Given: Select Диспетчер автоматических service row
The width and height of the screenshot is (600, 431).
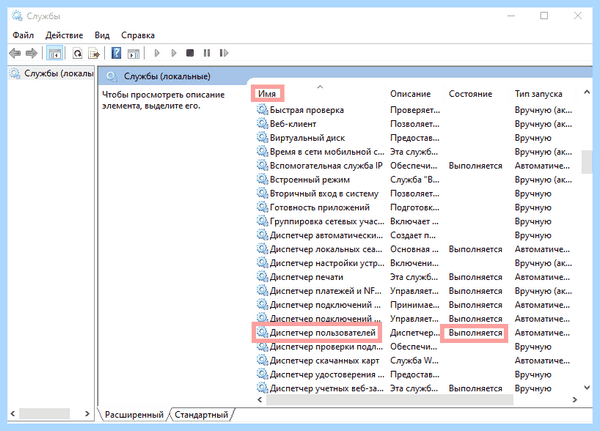Looking at the screenshot, I should pyautogui.click(x=326, y=235).
